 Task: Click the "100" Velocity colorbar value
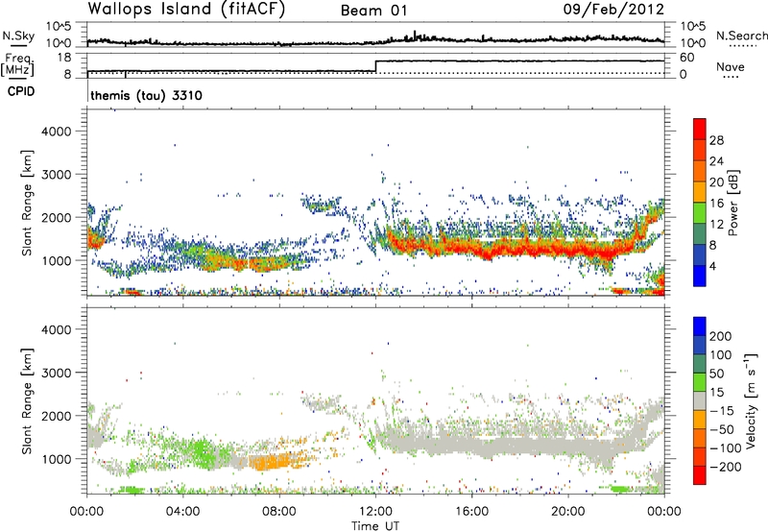tap(721, 355)
